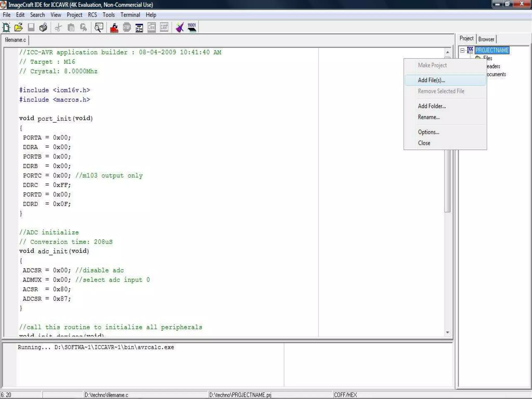The width and height of the screenshot is (532, 399).
Task: Click the 'Running... avrcalc.exe' output line
Action: (96, 347)
